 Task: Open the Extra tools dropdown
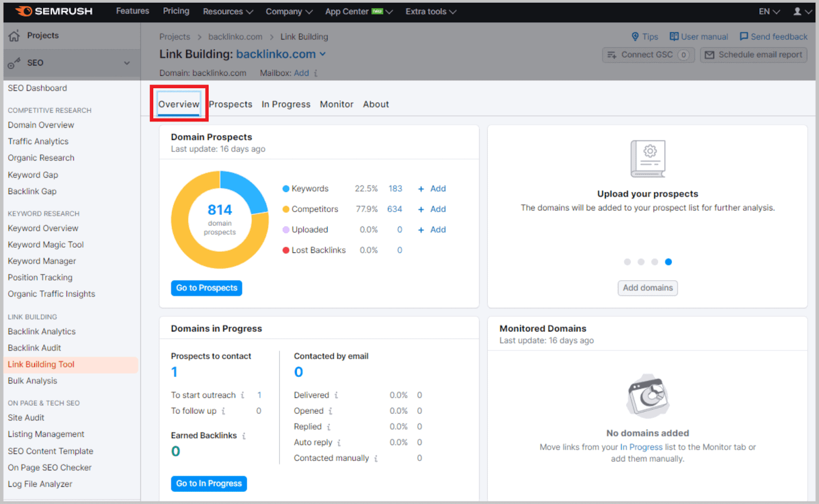click(431, 11)
